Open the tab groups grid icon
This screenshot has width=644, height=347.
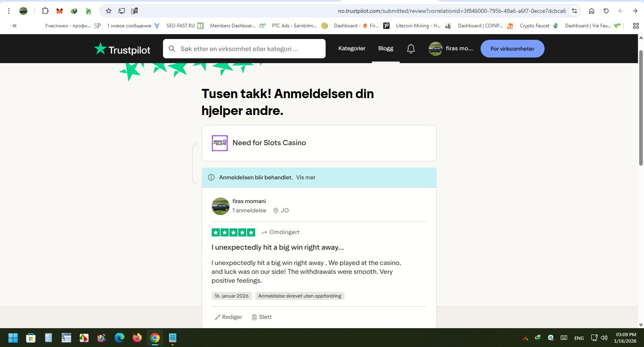coord(636,26)
